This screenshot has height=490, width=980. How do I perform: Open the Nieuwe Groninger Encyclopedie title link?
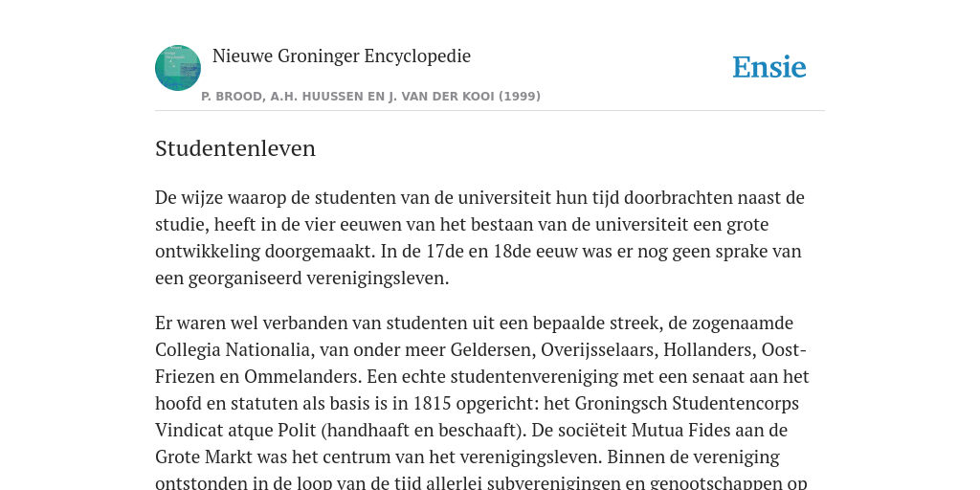(x=342, y=56)
